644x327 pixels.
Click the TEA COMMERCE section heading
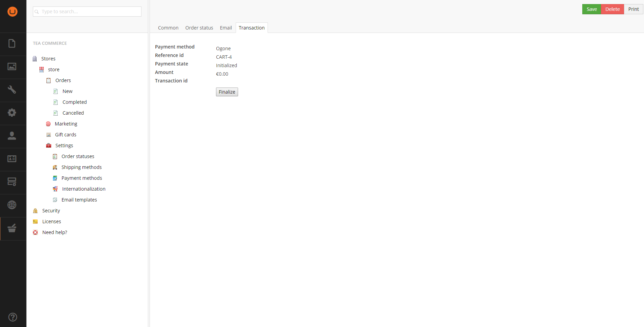coord(50,43)
